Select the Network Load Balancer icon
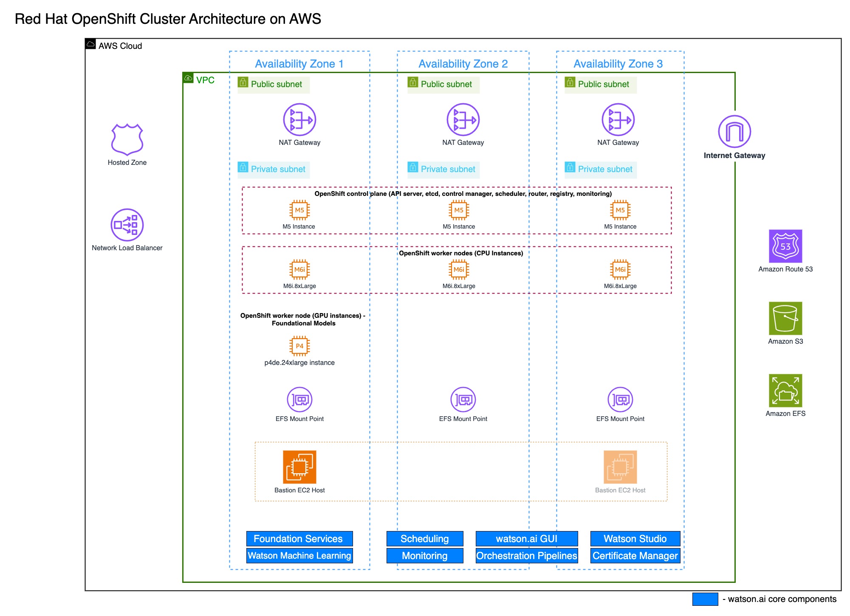Image resolution: width=850 pixels, height=616 pixels. click(127, 225)
